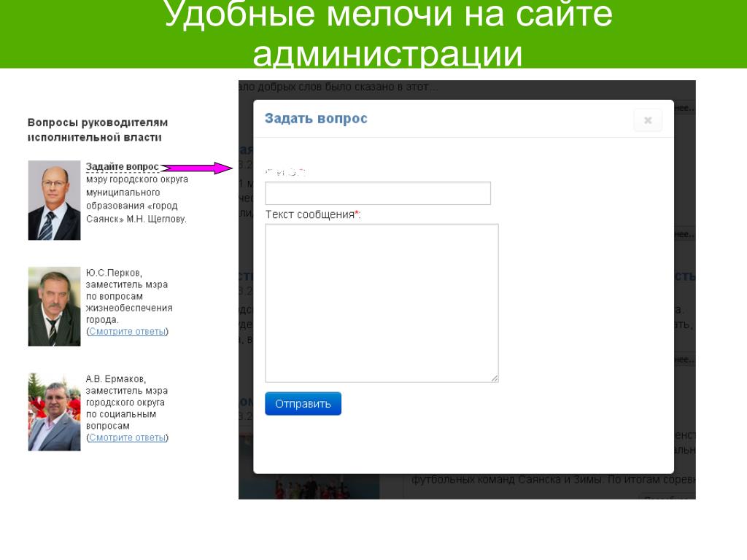The image size is (747, 560).
Task: Select the photo of А.В. Ермаков
Action: [x=54, y=412]
